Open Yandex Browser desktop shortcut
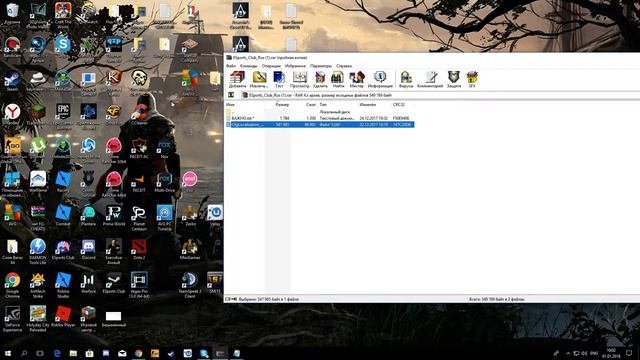 coord(12,114)
